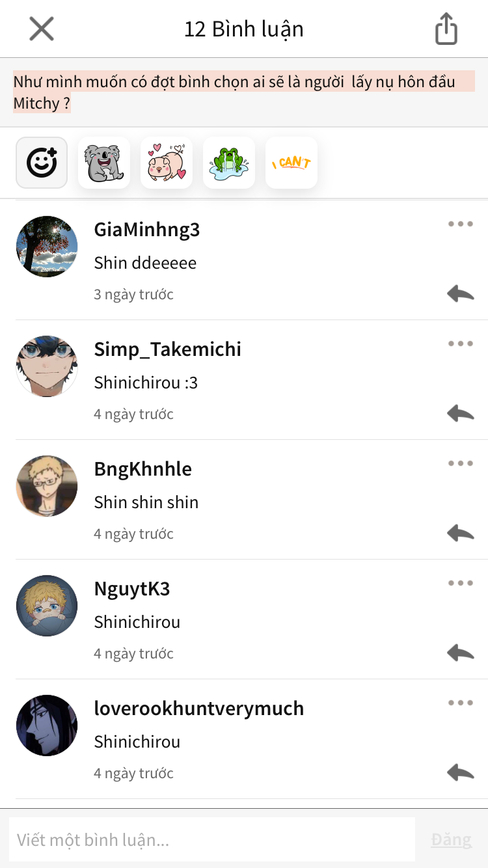Open the add sticker smiley icon
This screenshot has height=868, width=488.
point(42,163)
